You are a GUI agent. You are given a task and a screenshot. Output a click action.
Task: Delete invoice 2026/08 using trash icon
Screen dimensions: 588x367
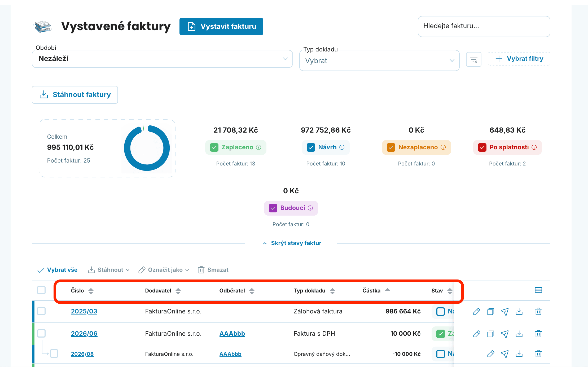[x=538, y=354]
